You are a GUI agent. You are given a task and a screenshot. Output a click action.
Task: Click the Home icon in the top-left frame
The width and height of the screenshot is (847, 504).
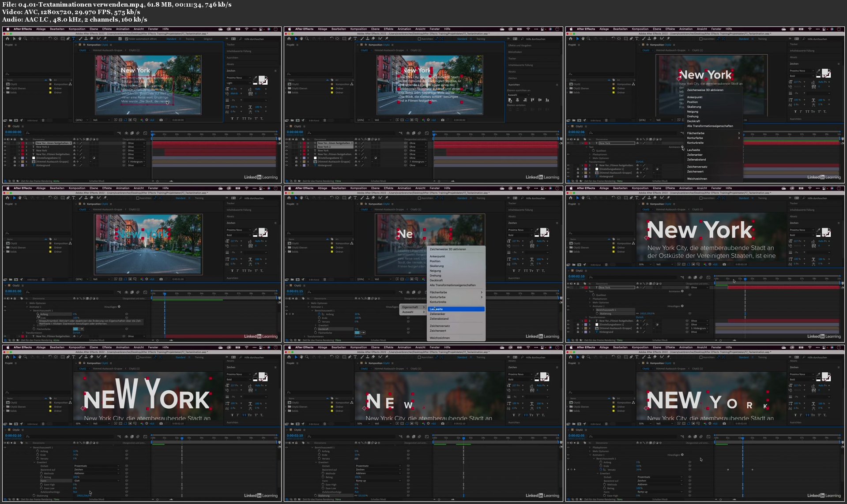(8, 39)
